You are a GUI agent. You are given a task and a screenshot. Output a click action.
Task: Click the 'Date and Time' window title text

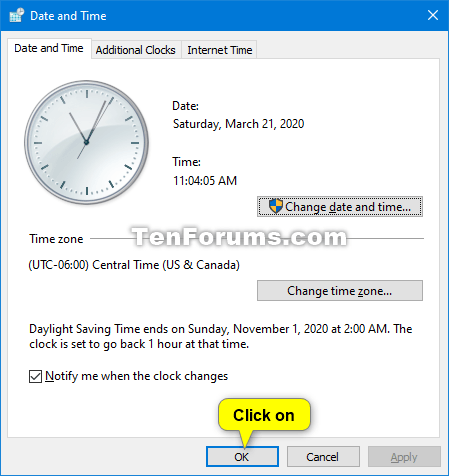click(x=68, y=16)
